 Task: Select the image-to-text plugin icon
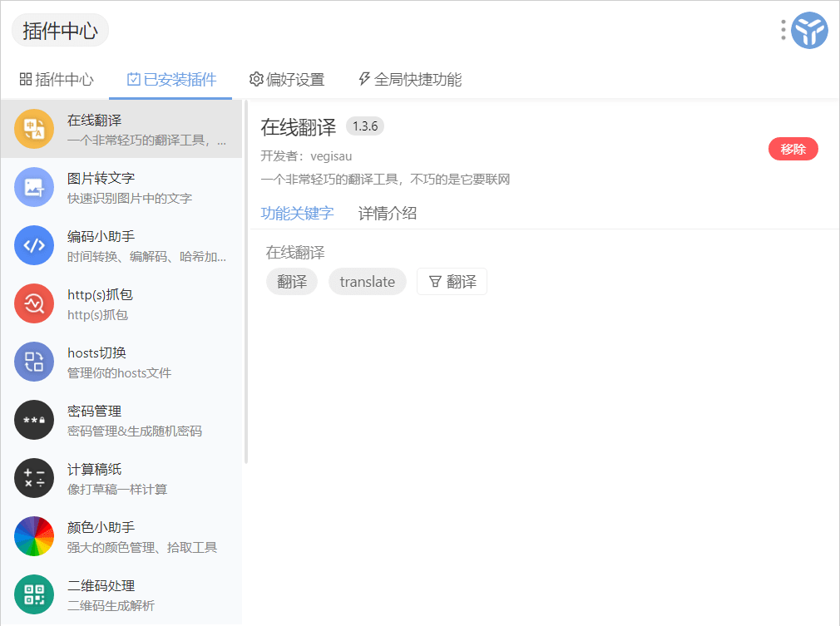point(34,187)
